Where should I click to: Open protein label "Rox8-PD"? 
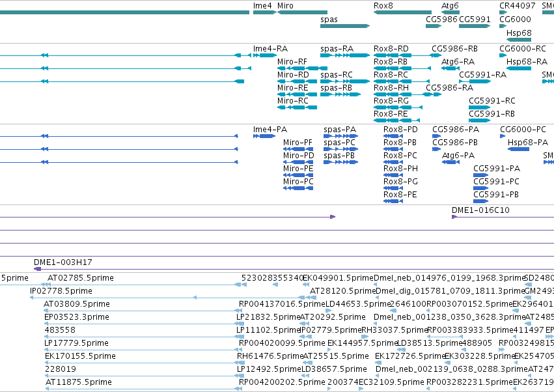400,130
